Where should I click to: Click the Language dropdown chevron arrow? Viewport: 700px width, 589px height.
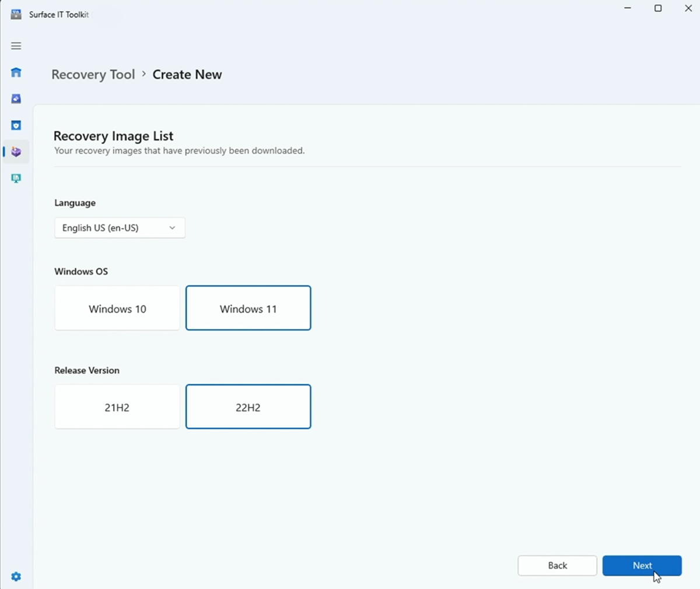tap(172, 227)
